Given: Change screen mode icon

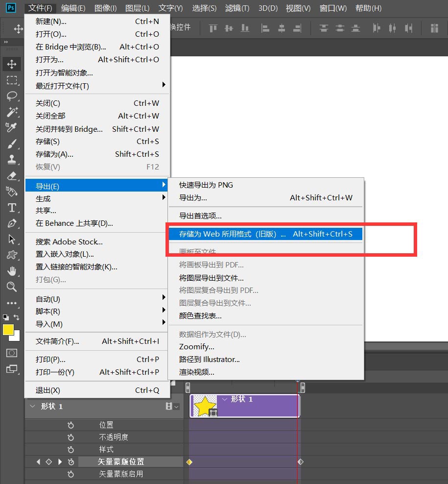Looking at the screenshot, I should coord(12,369).
